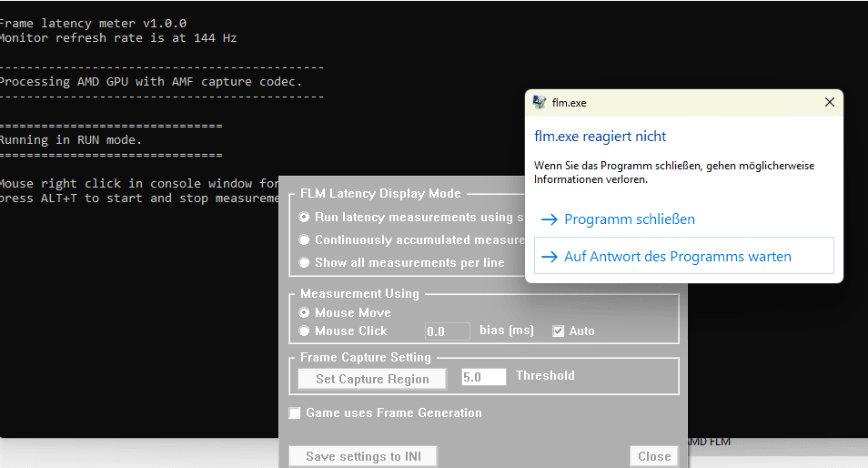Viewport: 868px width, 468px height.
Task: Select Mouse Move measurement option
Action: click(304, 312)
